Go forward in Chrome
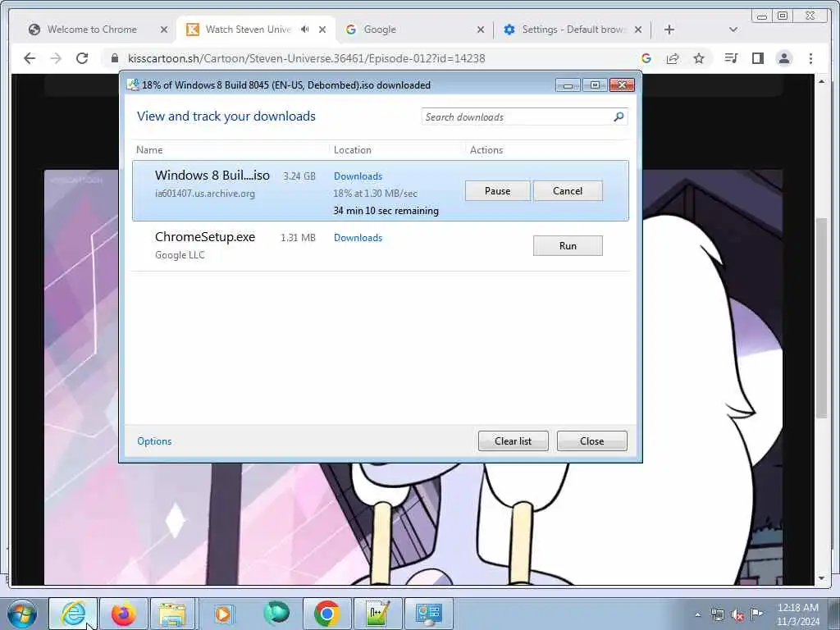The width and height of the screenshot is (840, 630). point(56,58)
